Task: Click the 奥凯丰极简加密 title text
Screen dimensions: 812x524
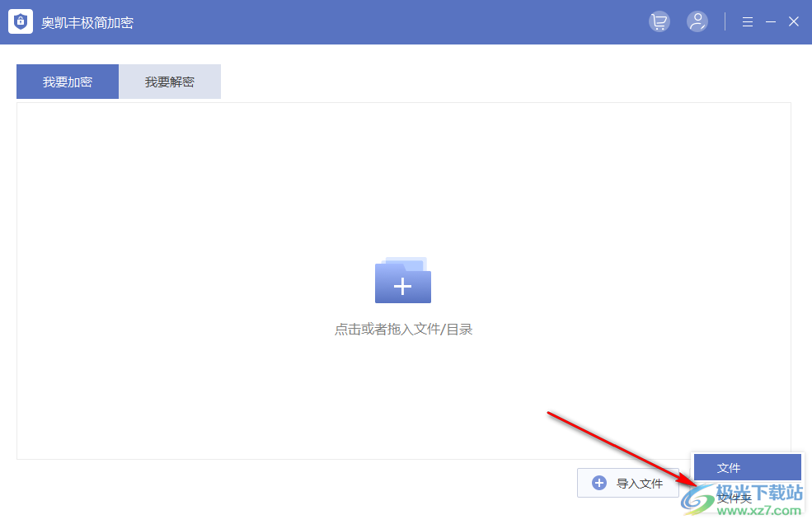Action: click(87, 23)
